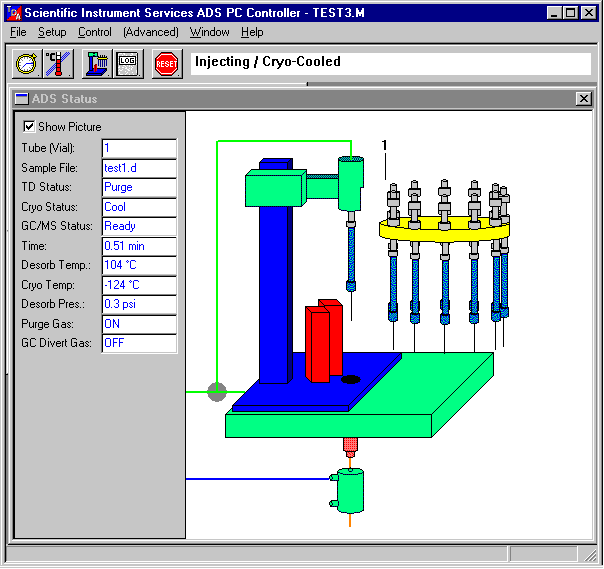Image resolution: width=604 pixels, height=569 pixels.
Task: Click the GC Divert Gas value OFF
Action: tap(139, 343)
